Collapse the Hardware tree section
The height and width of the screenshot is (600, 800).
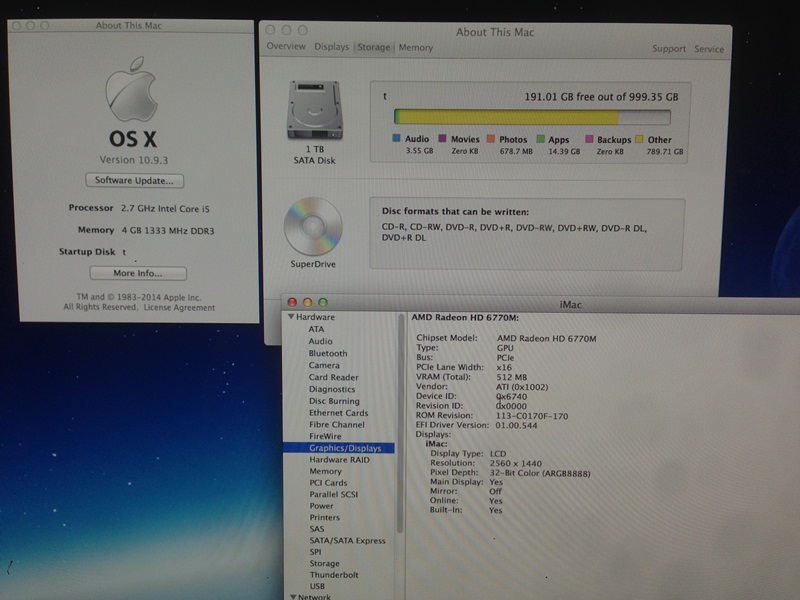click(291, 317)
